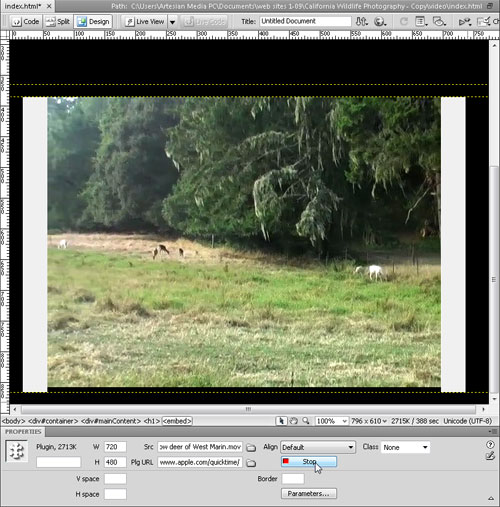
Task: Click the H height field
Action: pyautogui.click(x=115, y=462)
